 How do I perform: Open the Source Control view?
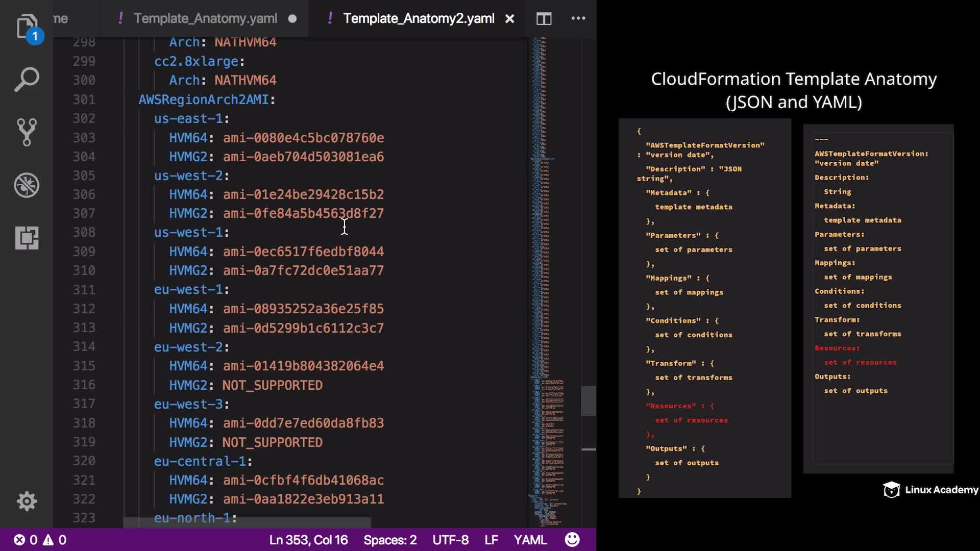click(x=27, y=132)
